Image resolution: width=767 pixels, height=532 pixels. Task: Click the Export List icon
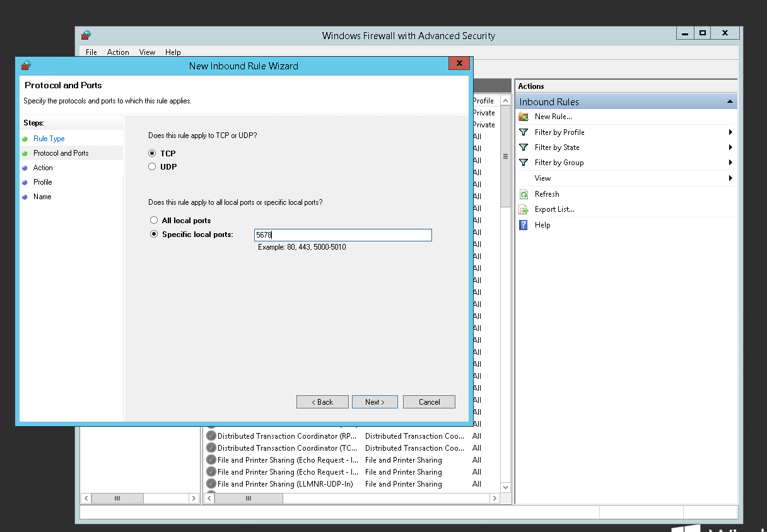(523, 209)
